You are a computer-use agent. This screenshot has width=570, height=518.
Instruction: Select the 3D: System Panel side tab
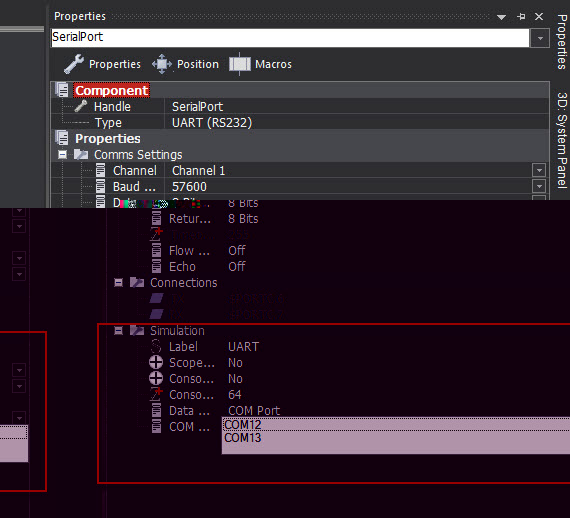coord(562,140)
